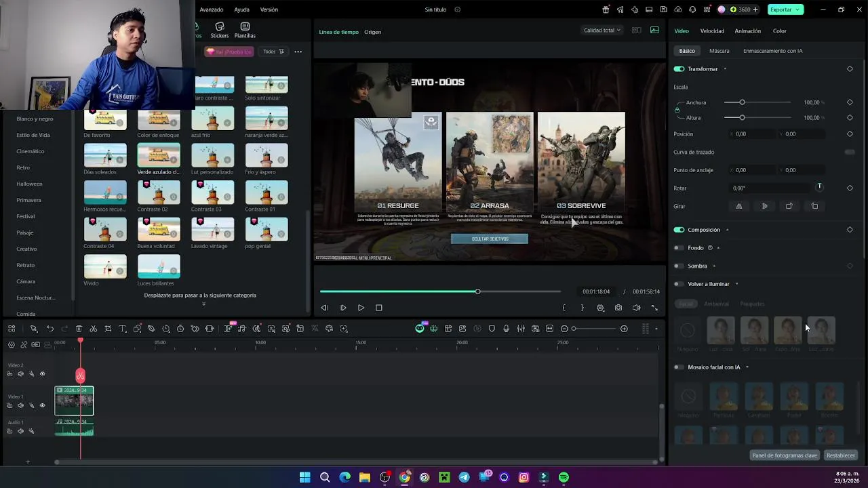Rotate the clip 90 degrees clockwise
The image size is (868, 488).
789,206
